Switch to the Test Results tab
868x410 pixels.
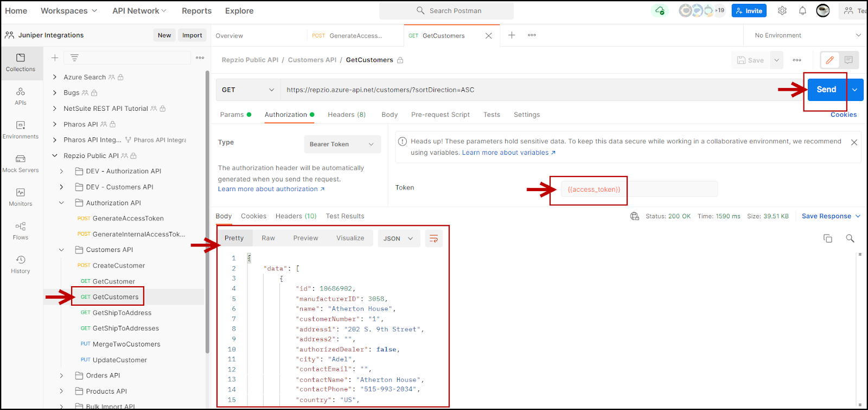coord(345,216)
